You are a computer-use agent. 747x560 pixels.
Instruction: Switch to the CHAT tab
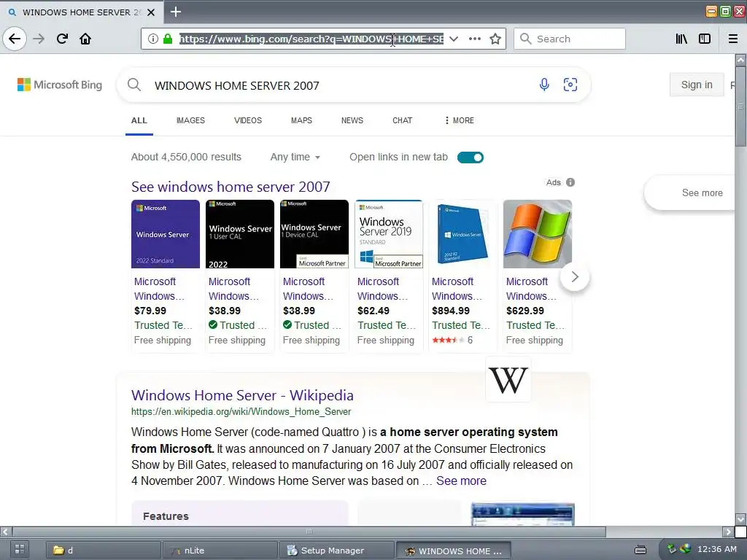click(x=402, y=120)
